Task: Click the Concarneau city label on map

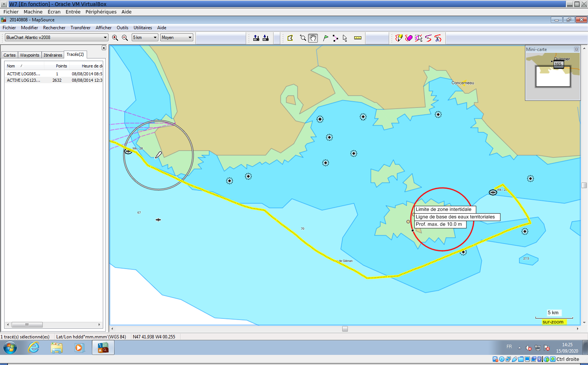Action: click(463, 83)
